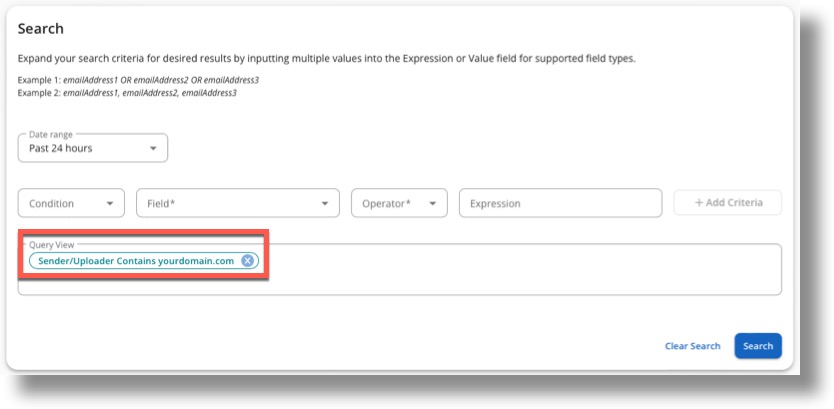Click the blue Search button

tap(757, 346)
